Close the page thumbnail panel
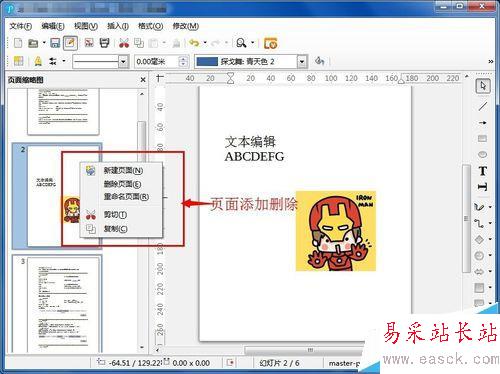 pos(143,80)
